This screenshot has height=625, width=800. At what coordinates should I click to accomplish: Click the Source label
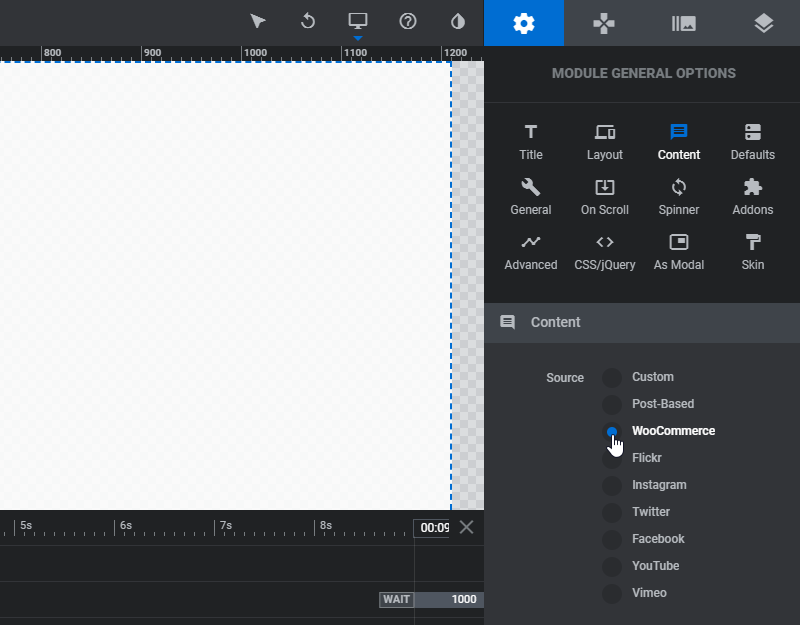(x=565, y=378)
